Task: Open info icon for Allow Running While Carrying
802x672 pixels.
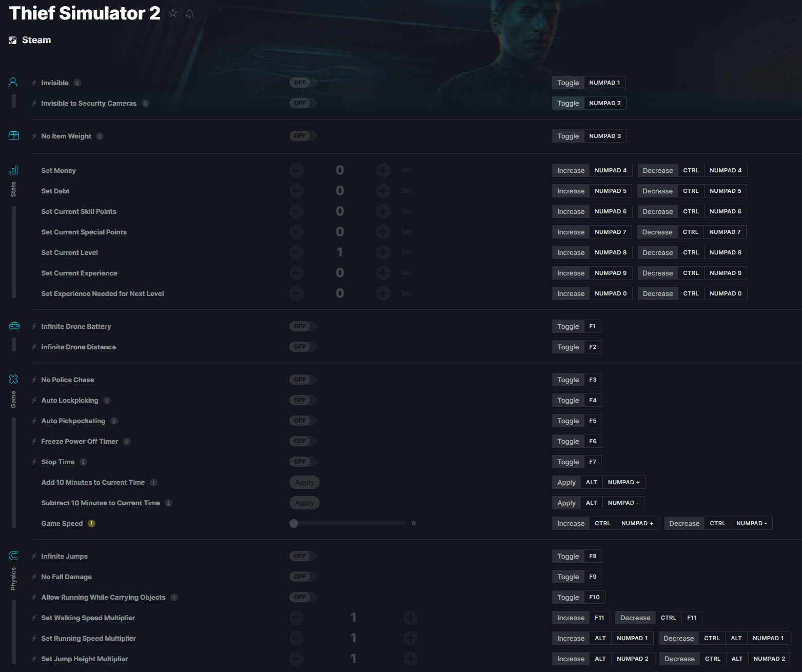Action: click(174, 597)
